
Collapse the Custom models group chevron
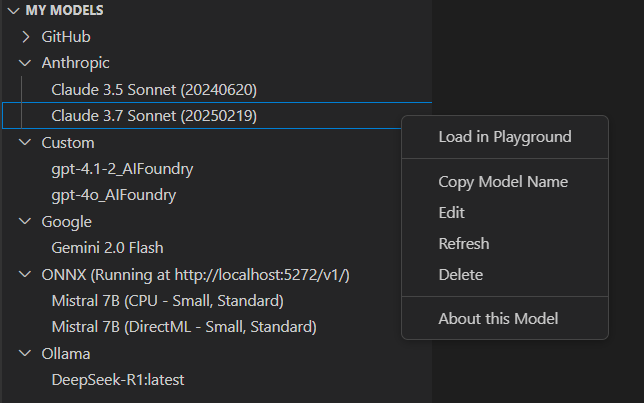tap(26, 143)
